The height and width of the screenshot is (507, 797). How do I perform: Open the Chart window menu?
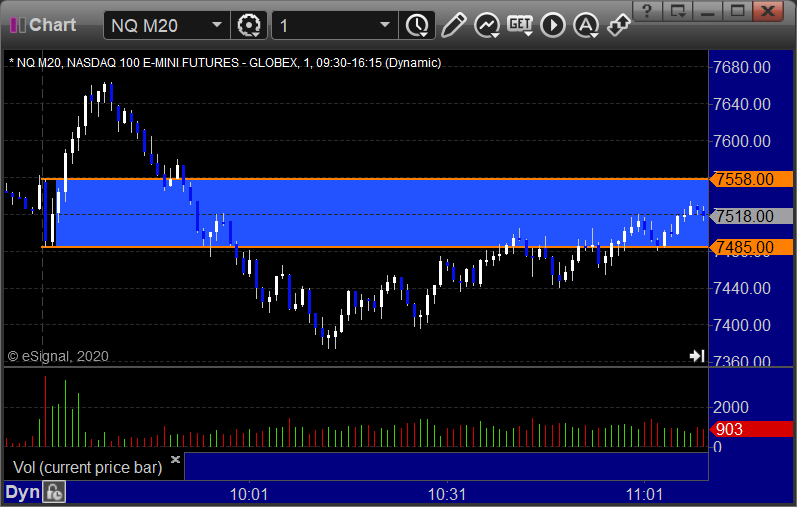point(43,25)
